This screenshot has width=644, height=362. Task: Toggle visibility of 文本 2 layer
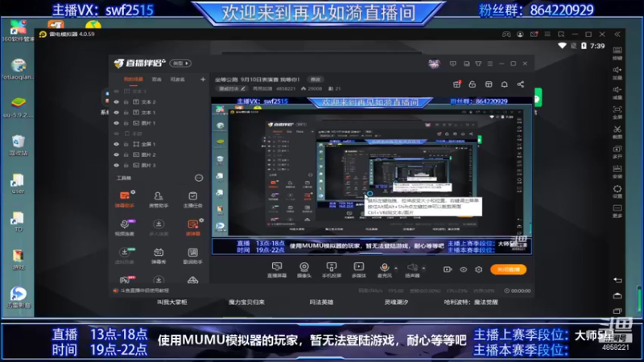[116, 102]
